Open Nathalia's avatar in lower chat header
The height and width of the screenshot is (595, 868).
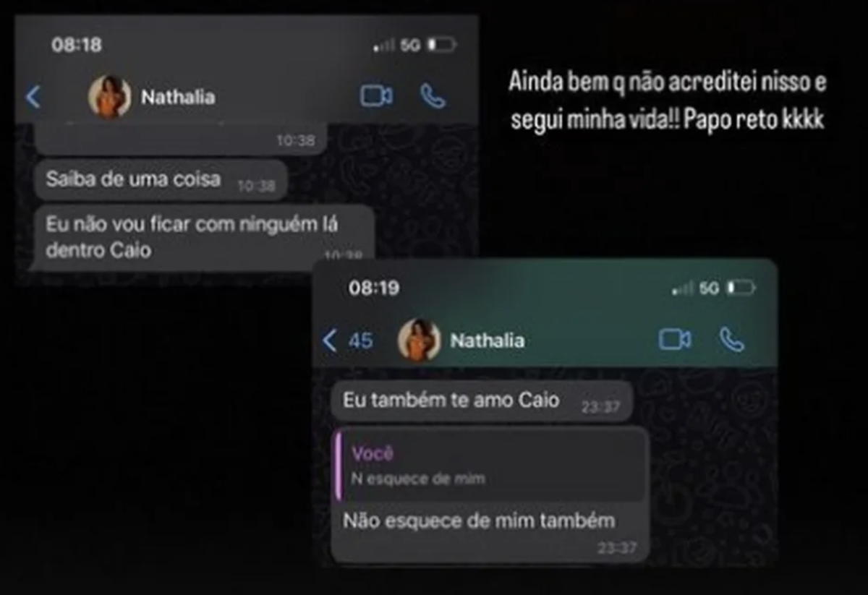tap(420, 340)
